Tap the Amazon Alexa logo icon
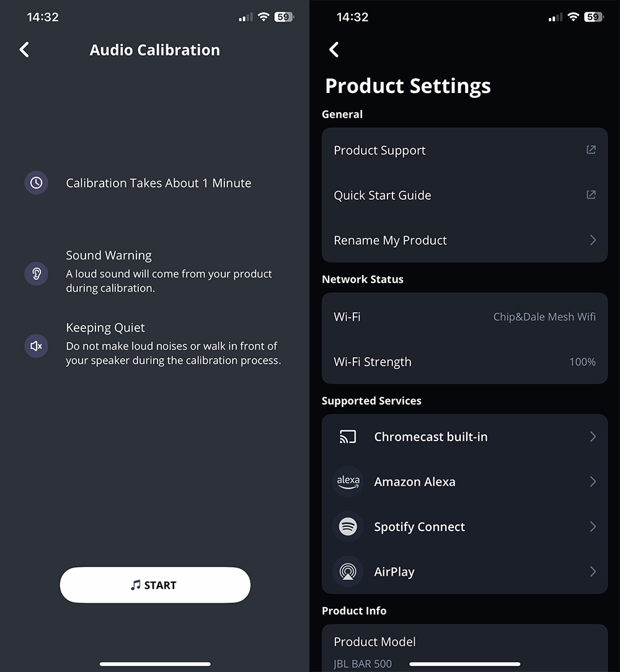The image size is (620, 672). (x=348, y=482)
